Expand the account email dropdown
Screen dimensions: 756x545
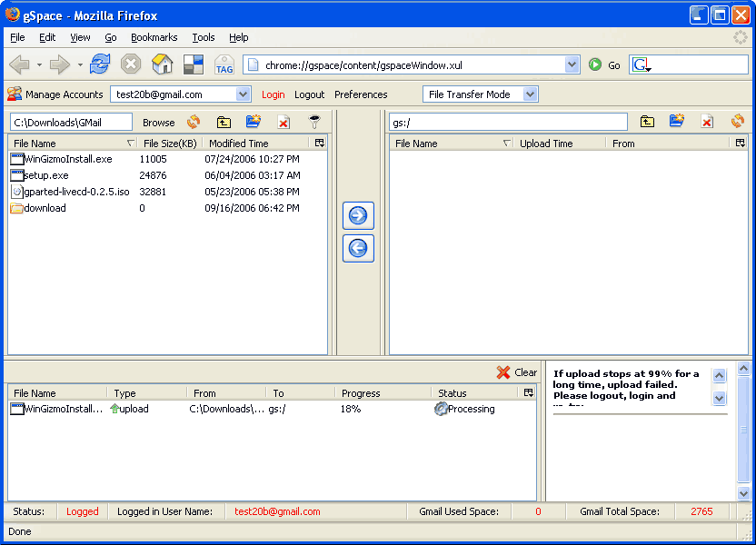(x=243, y=94)
